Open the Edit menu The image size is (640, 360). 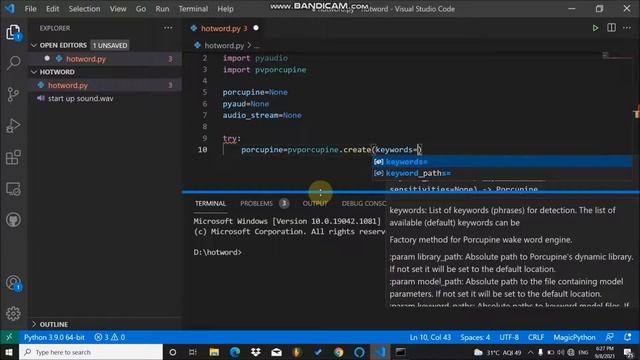[52, 9]
